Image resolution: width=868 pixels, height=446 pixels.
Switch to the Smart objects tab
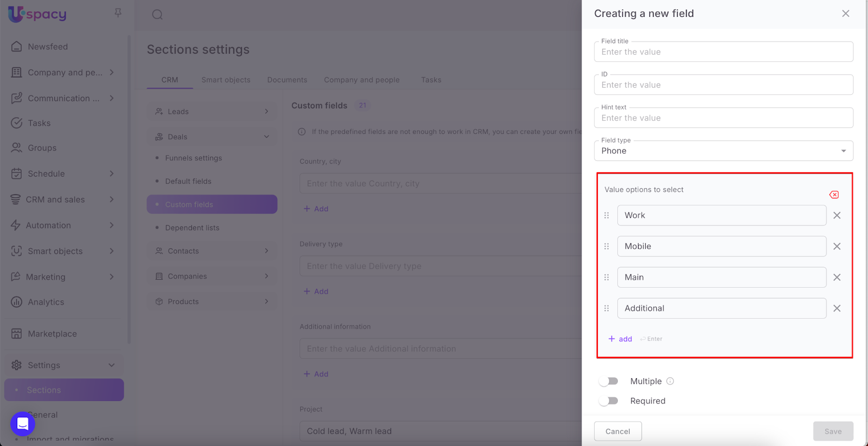pyautogui.click(x=226, y=80)
